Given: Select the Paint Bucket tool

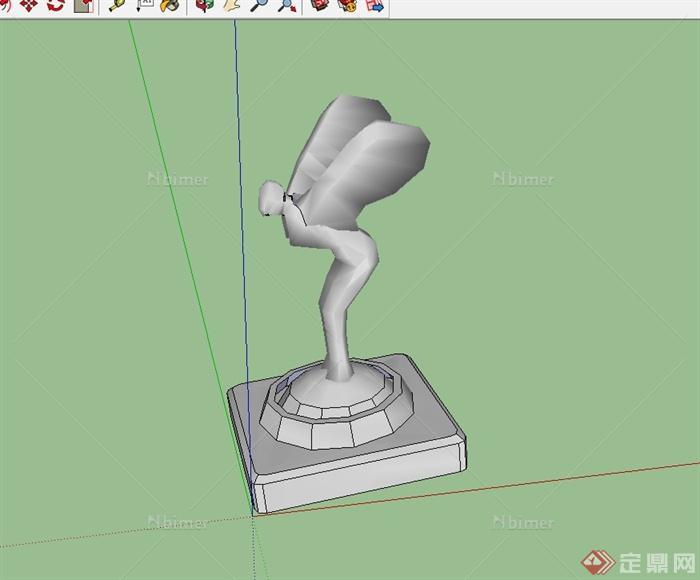Looking at the screenshot, I should [171, 5].
